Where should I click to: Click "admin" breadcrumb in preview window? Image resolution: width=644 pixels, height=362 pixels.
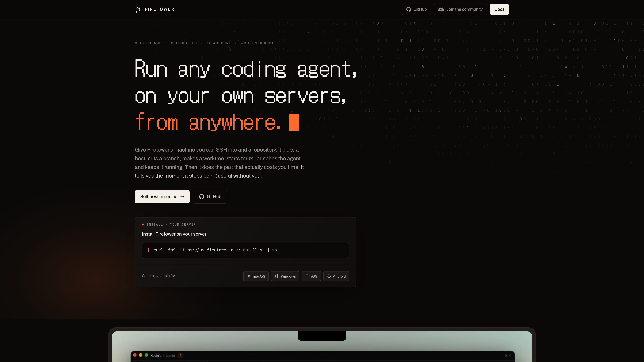click(170, 356)
